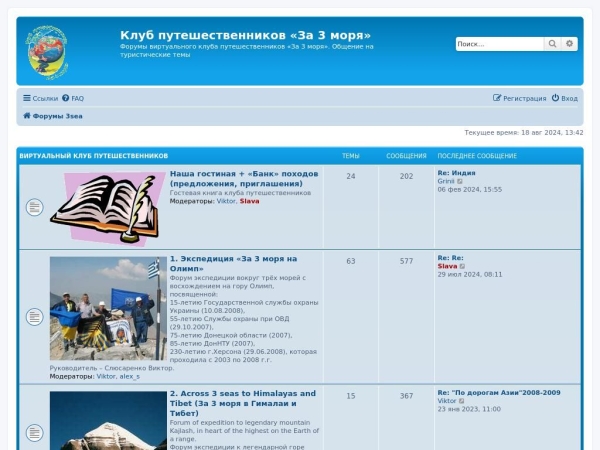This screenshot has height=450, width=600.
Task: Open last post Re: "По дорогам Азии"2008-2009
Action: click(499, 393)
